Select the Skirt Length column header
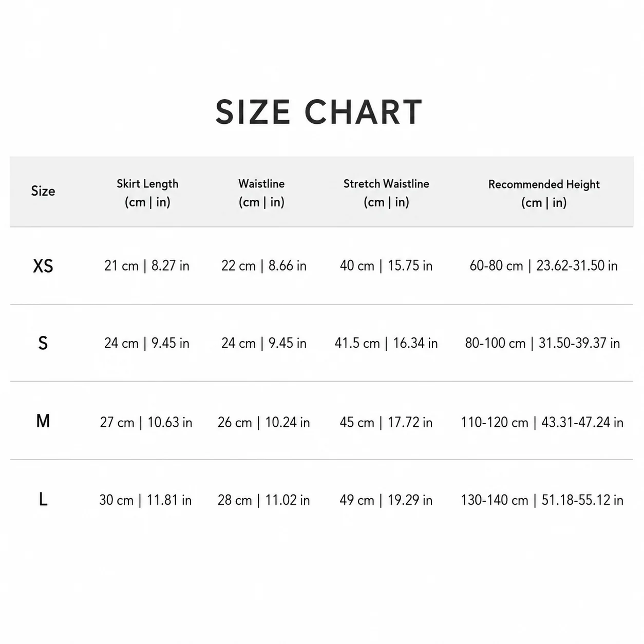 (x=147, y=193)
